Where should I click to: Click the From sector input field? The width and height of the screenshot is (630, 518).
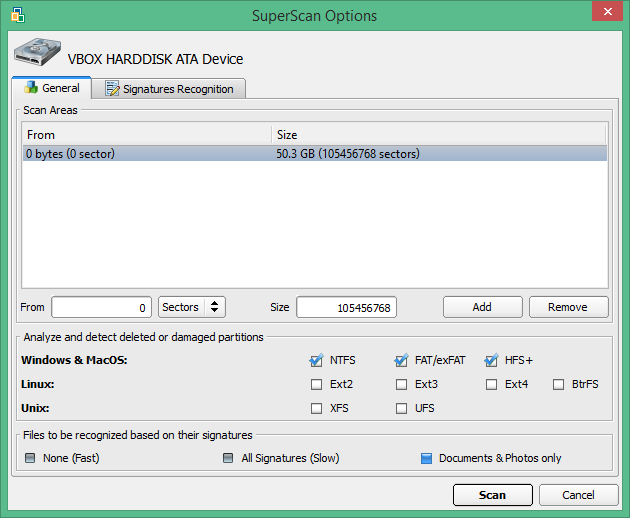102,307
